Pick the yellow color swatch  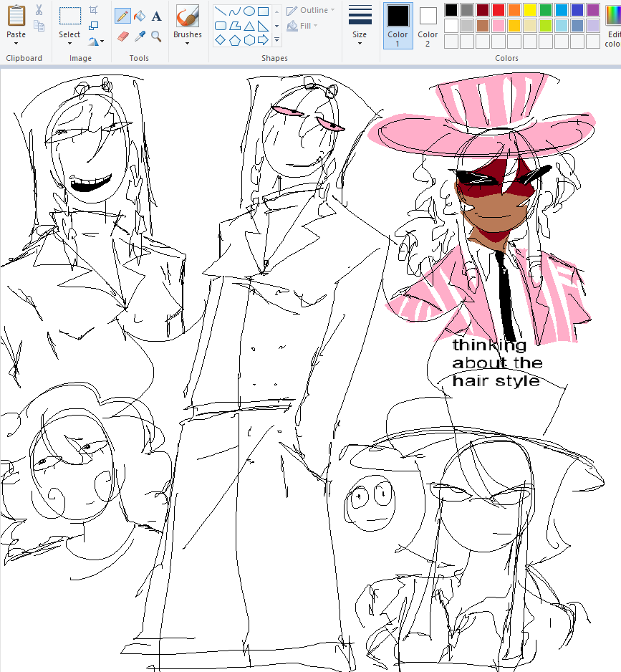[x=530, y=9]
